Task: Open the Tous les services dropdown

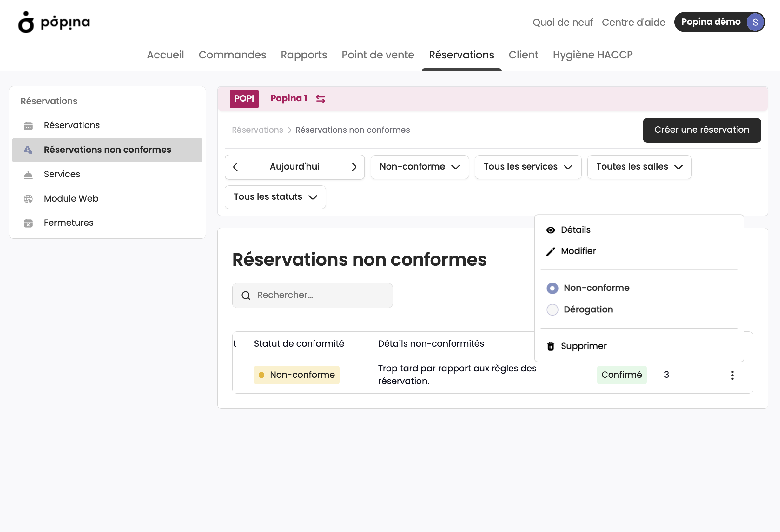Action: click(528, 167)
